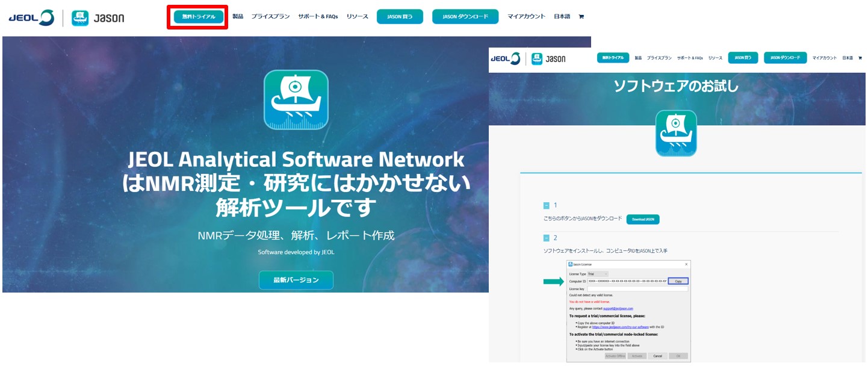Click the JASON app icon above the hero headline
This screenshot has width=868, height=366.
pyautogui.click(x=296, y=101)
